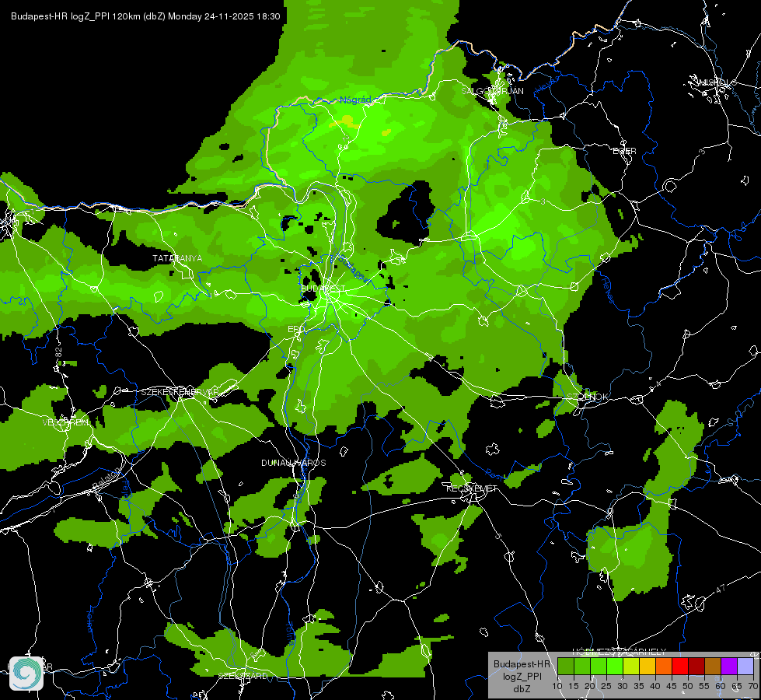Click the legend scale value 10
Image resolution: width=761 pixels, height=700 pixels.
coord(557,686)
